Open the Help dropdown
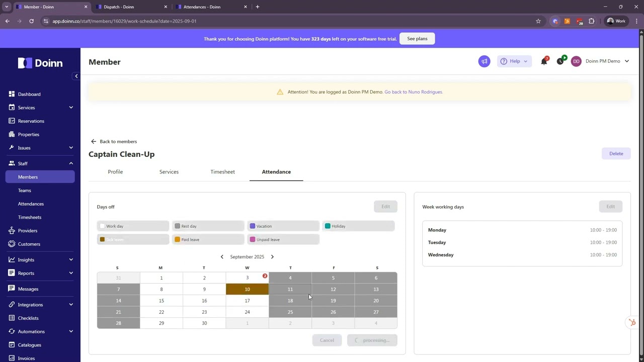This screenshot has width=644, height=362. [x=514, y=61]
